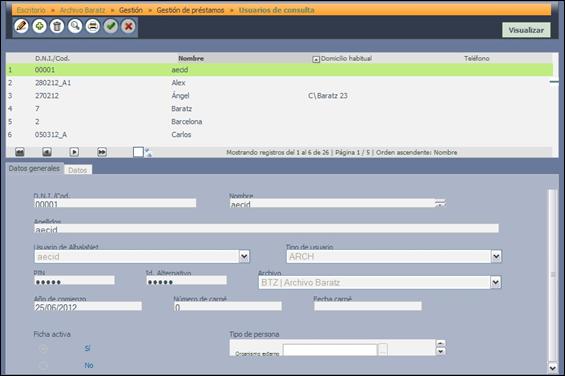Go to next page of records
The height and width of the screenshot is (376, 565).
[x=74, y=152]
